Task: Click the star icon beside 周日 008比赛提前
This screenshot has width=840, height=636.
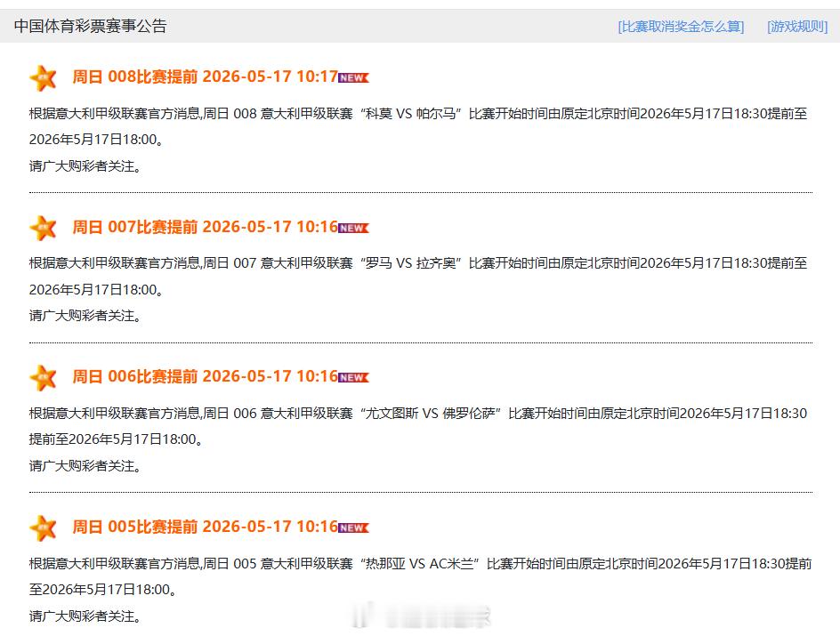Action: pos(44,78)
